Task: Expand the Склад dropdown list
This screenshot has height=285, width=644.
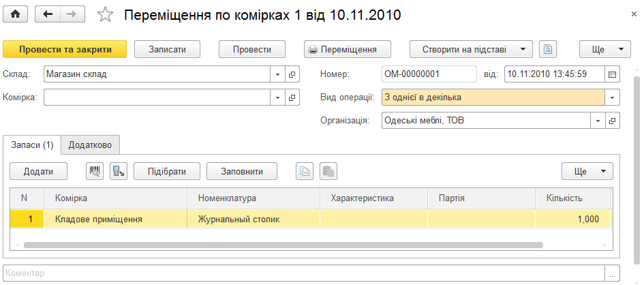Action: (x=277, y=74)
